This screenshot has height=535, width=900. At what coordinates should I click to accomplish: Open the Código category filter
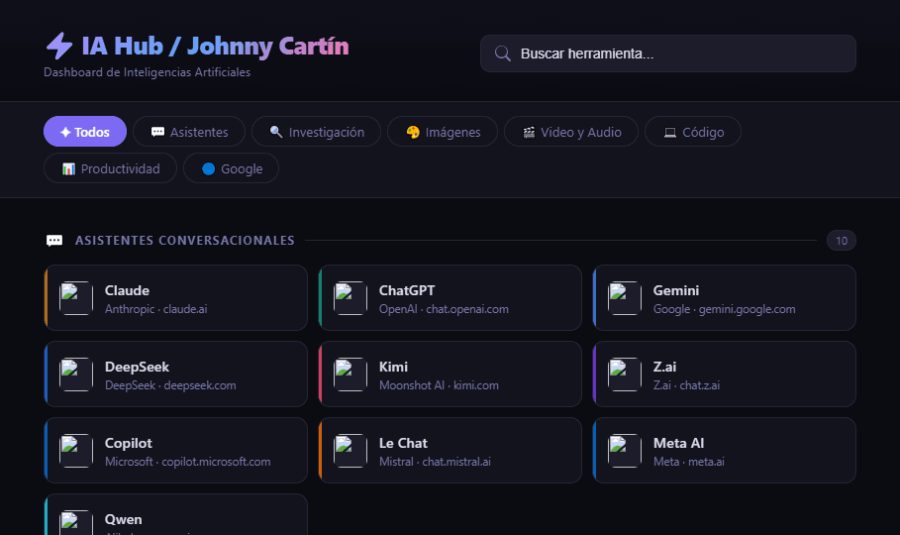(693, 131)
